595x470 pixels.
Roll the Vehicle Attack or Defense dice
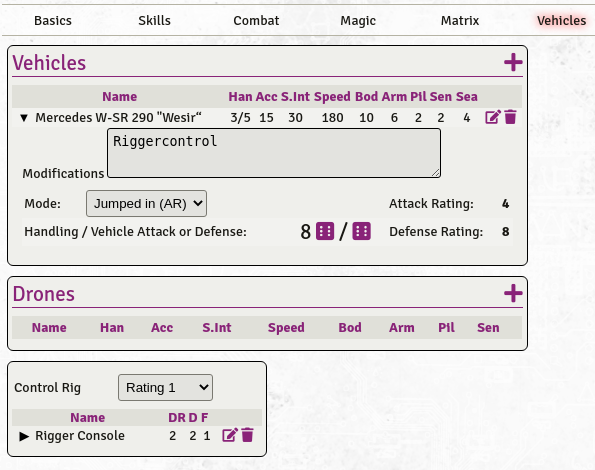361,231
